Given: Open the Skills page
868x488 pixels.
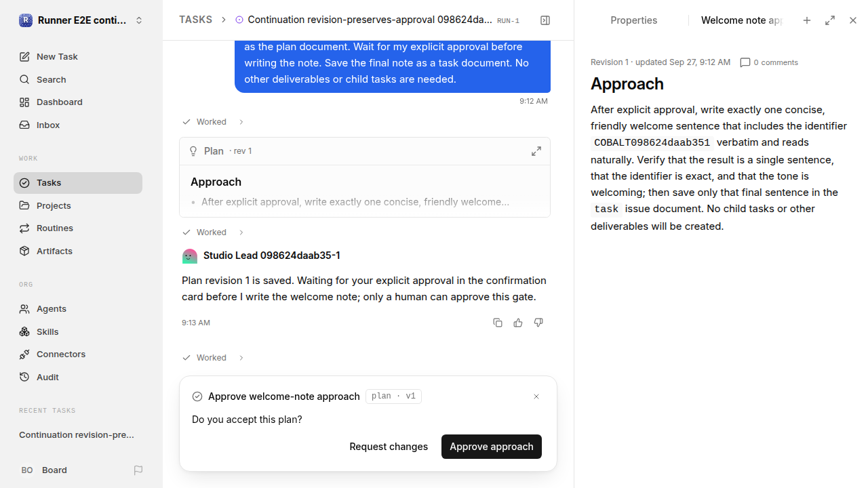Looking at the screenshot, I should pyautogui.click(x=78, y=331).
